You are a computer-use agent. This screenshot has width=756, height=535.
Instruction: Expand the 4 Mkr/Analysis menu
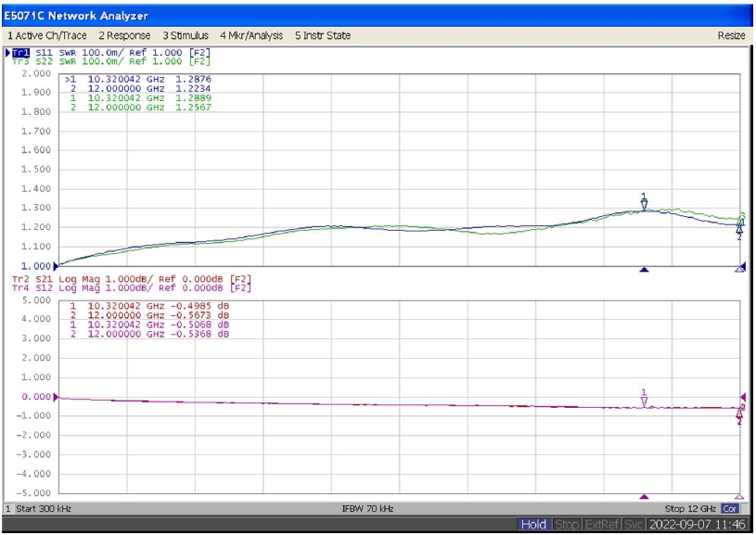coord(252,34)
